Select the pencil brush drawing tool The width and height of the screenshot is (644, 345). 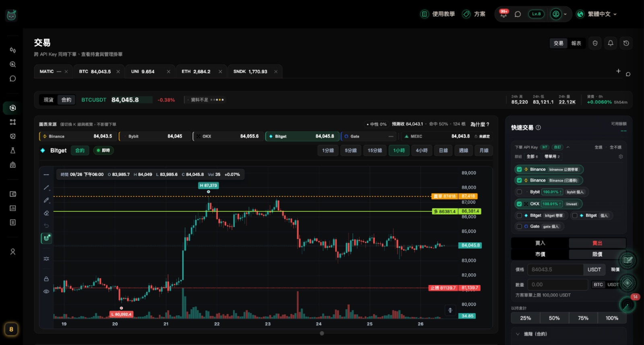tap(46, 200)
